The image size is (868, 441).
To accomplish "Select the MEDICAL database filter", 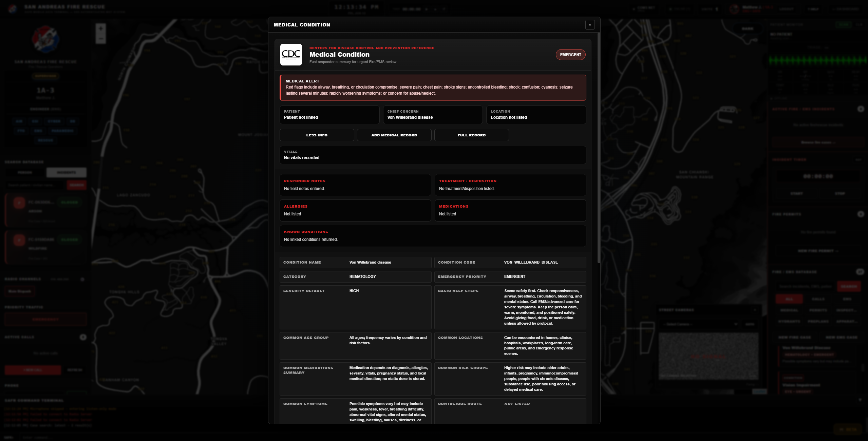I will pos(789,310).
